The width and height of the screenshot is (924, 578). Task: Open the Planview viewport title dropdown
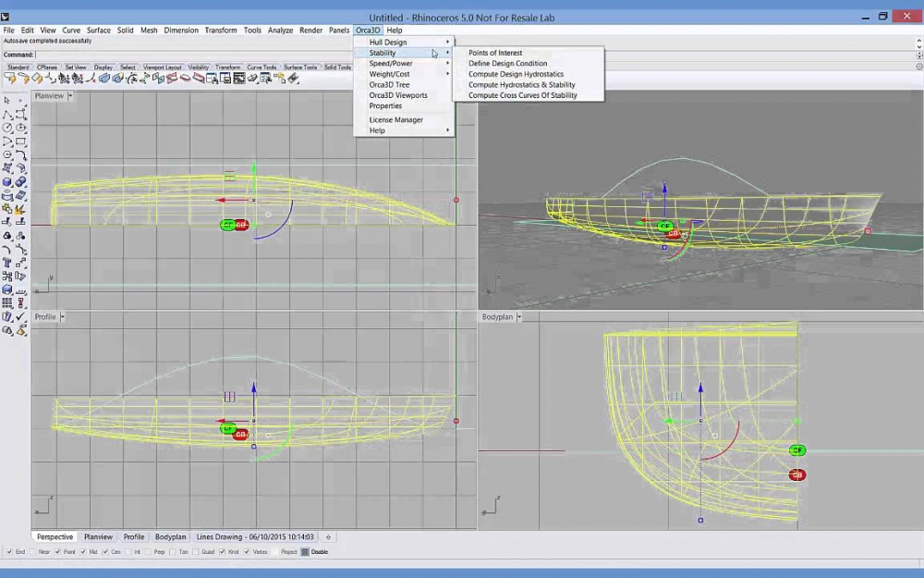click(x=70, y=95)
